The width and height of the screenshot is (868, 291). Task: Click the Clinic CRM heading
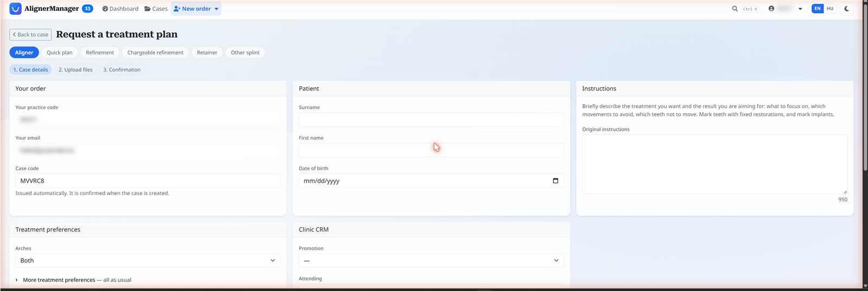point(314,230)
